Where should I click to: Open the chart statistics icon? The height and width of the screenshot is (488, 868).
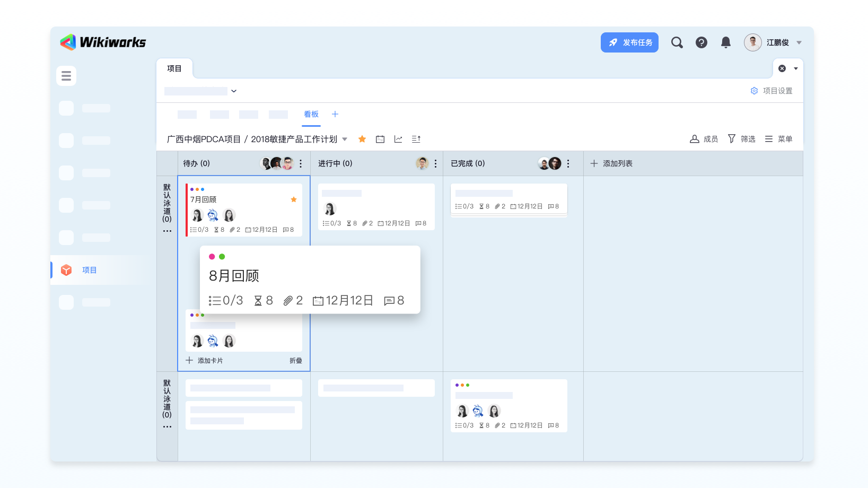[x=398, y=139]
